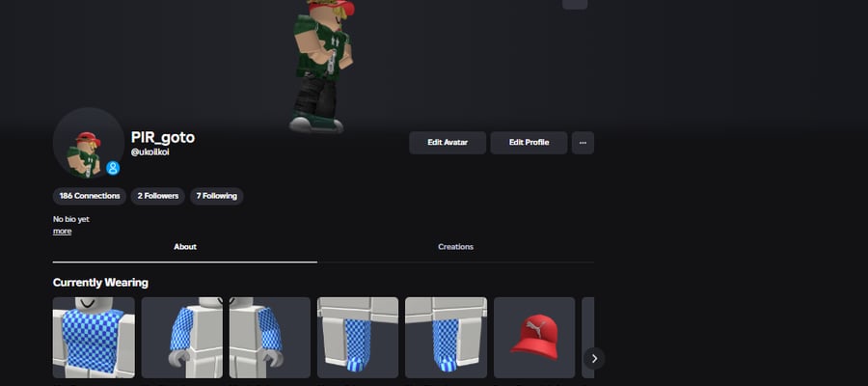Screen dimensions: 868x386
Task: Open the first blue checkered leg item
Action: point(358,337)
